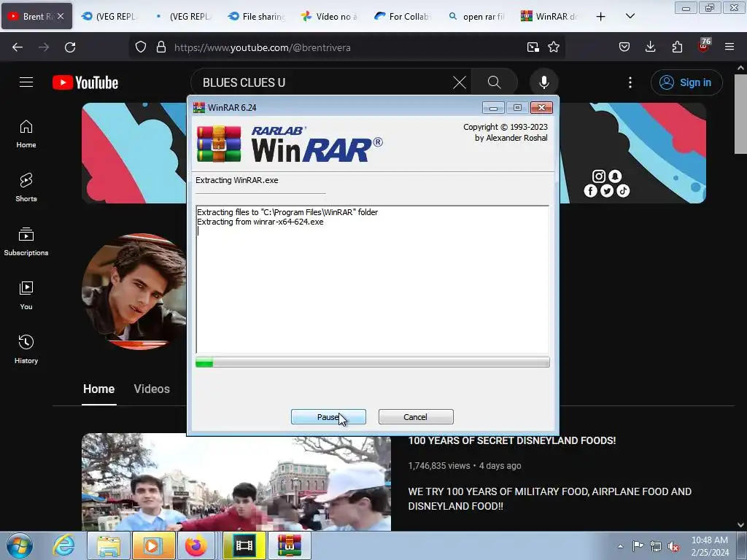The height and width of the screenshot is (560, 747).
Task: Open media player on taskbar
Action: coord(153,545)
